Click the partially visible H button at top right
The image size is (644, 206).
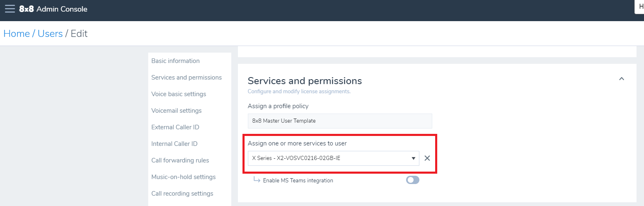coord(641,7)
